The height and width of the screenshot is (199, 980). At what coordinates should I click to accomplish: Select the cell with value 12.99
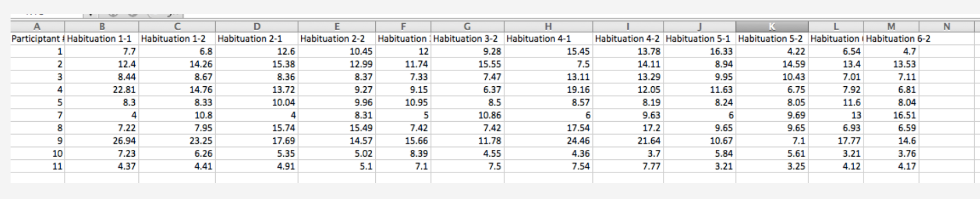click(x=337, y=64)
